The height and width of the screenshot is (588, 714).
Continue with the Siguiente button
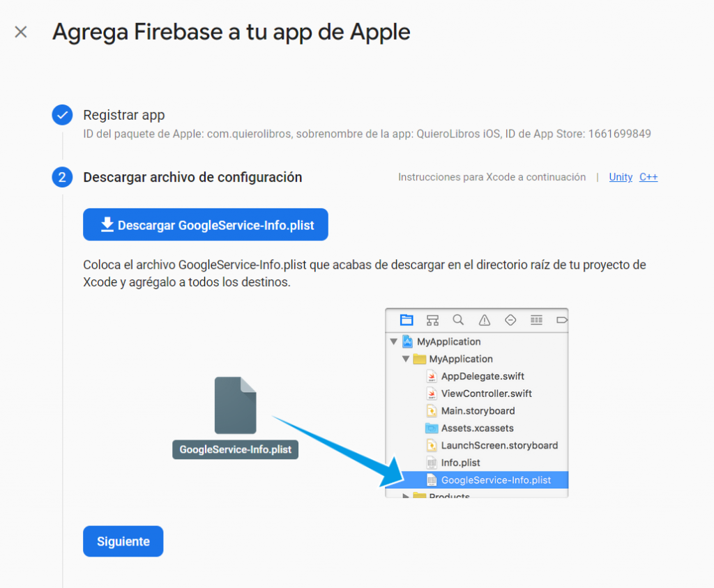(x=123, y=541)
